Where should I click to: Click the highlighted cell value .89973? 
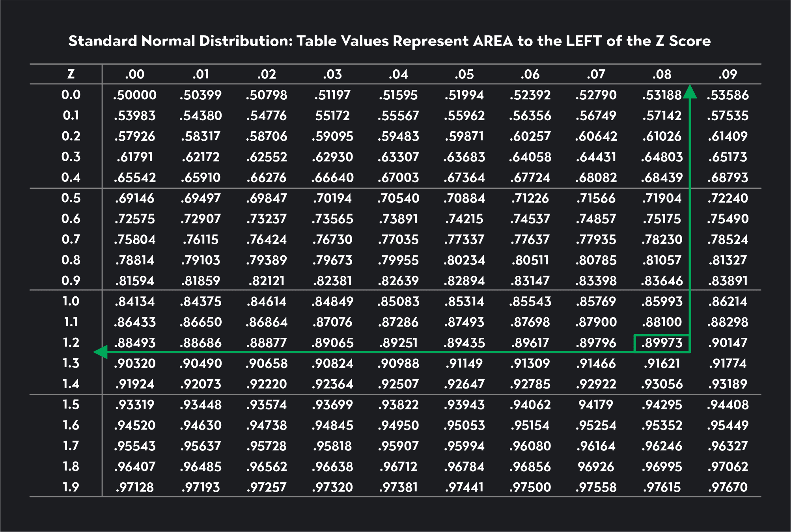(661, 343)
